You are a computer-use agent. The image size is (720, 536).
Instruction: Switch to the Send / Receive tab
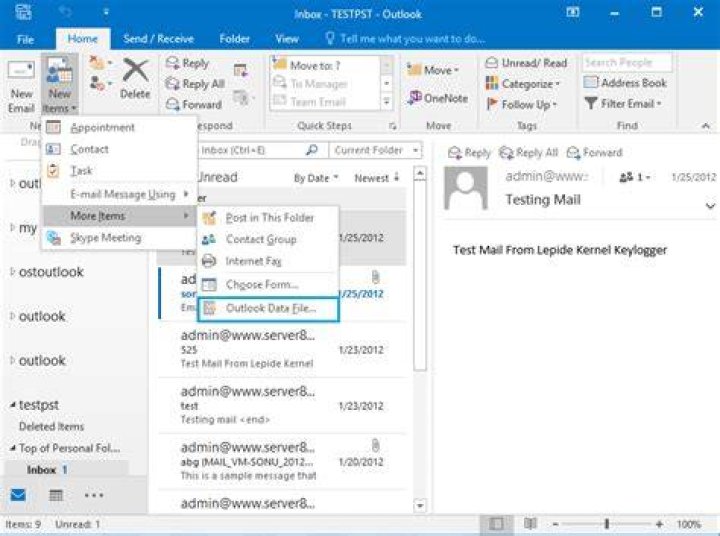tap(158, 39)
